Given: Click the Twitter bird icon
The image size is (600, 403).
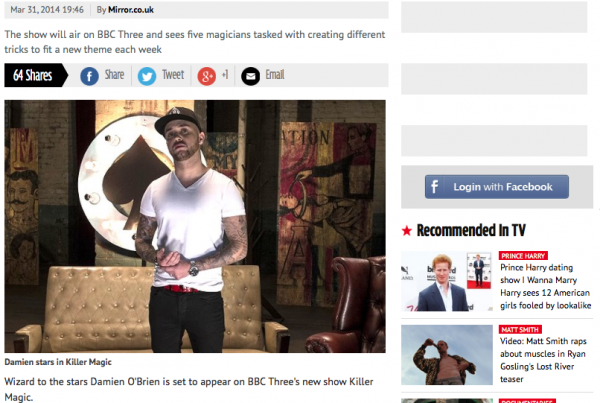Looking at the screenshot, I should [147, 77].
